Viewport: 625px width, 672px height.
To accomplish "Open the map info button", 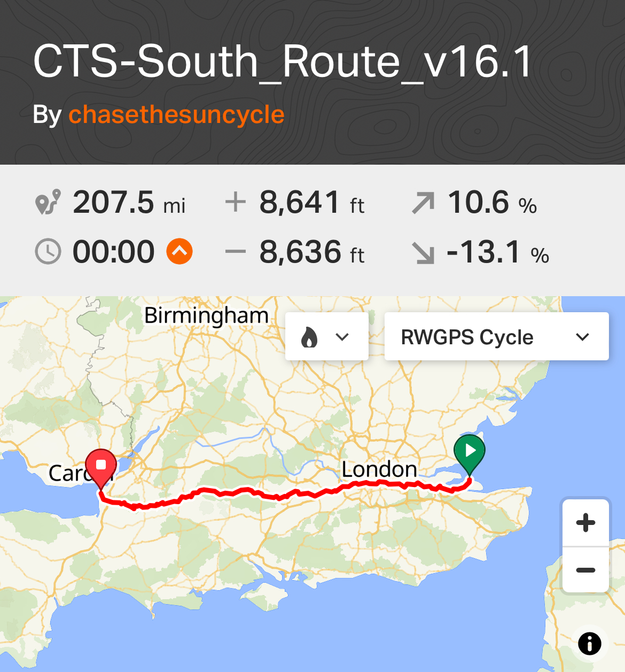I will pyautogui.click(x=590, y=643).
